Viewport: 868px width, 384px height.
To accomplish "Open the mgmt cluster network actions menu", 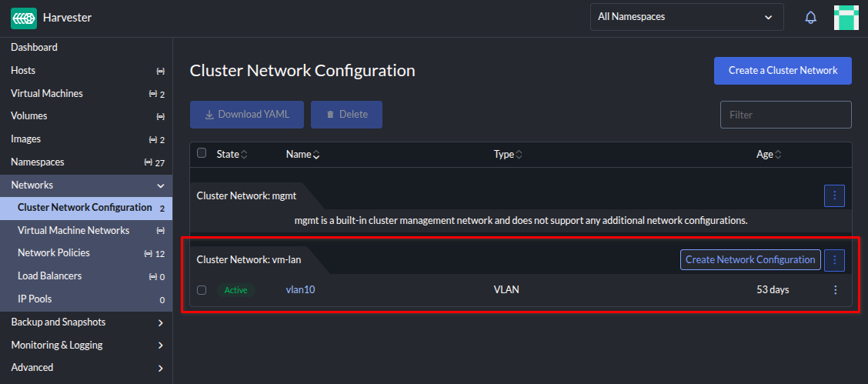I will point(835,196).
